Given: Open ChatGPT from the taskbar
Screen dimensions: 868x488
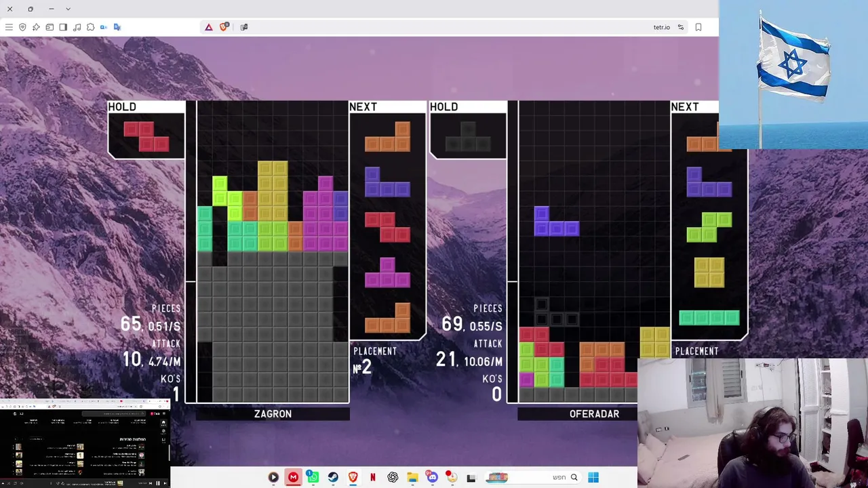Looking at the screenshot, I should pyautogui.click(x=393, y=477).
